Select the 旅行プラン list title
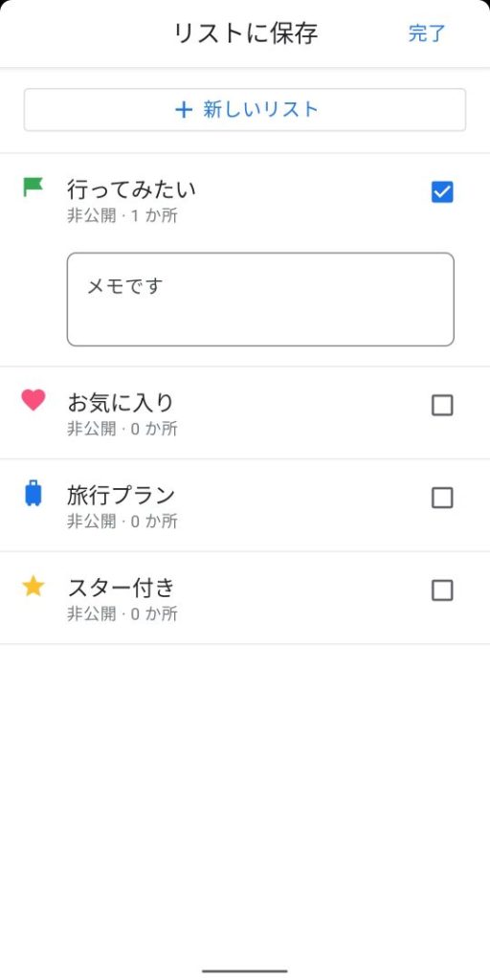490x980 pixels. (121, 495)
